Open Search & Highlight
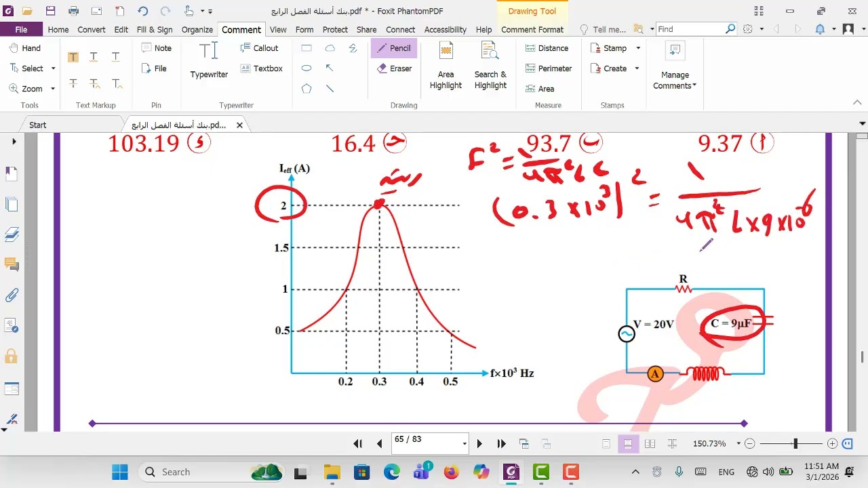 click(x=490, y=66)
